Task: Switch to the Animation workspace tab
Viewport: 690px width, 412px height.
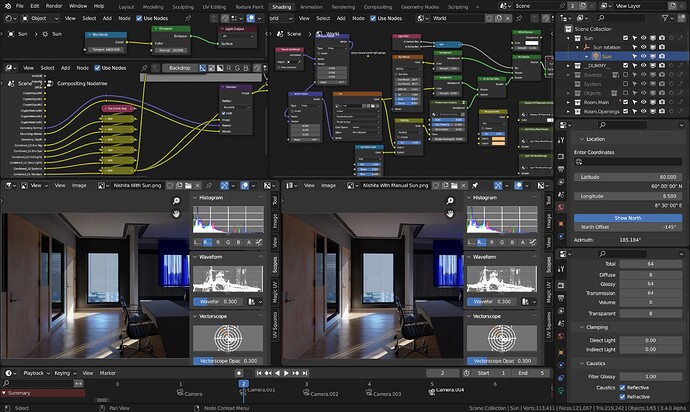Action: [x=311, y=7]
